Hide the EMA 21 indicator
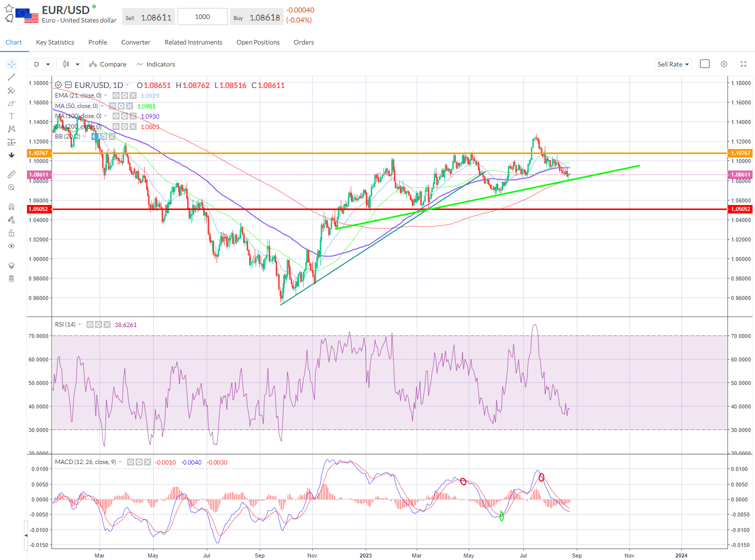Image resolution: width=755 pixels, height=560 pixels. (116, 95)
